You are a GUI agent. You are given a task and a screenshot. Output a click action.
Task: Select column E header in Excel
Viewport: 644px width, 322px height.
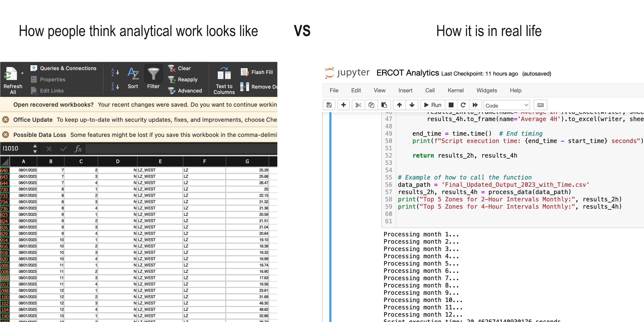160,161
